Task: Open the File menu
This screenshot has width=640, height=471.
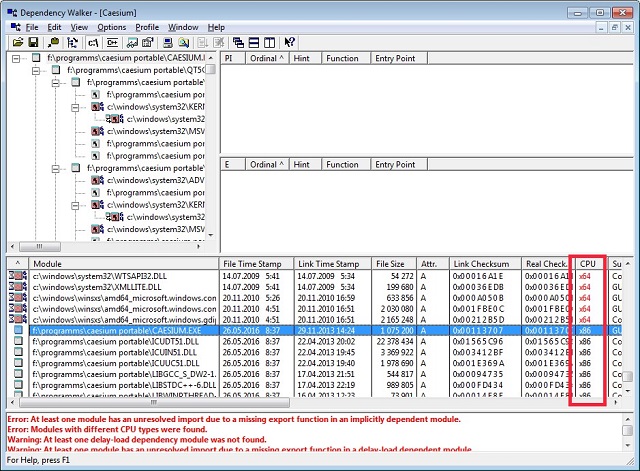Action: click(32, 27)
